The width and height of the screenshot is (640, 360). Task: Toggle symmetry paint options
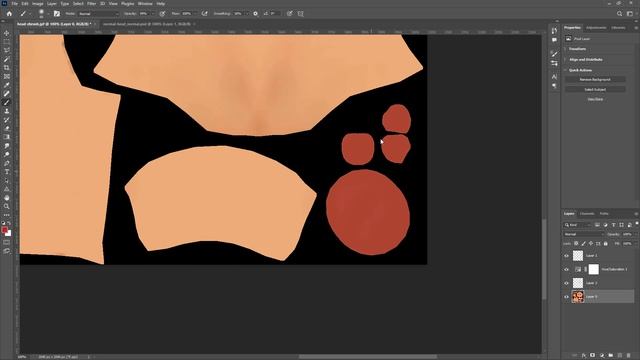pos(300,13)
